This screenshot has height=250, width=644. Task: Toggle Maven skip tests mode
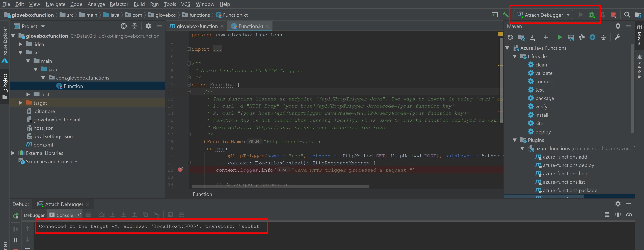pos(593,38)
